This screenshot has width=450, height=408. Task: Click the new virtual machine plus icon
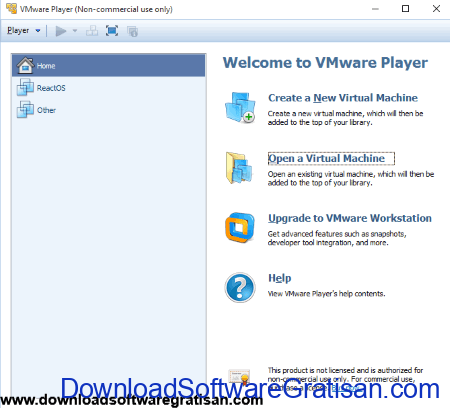(x=240, y=107)
